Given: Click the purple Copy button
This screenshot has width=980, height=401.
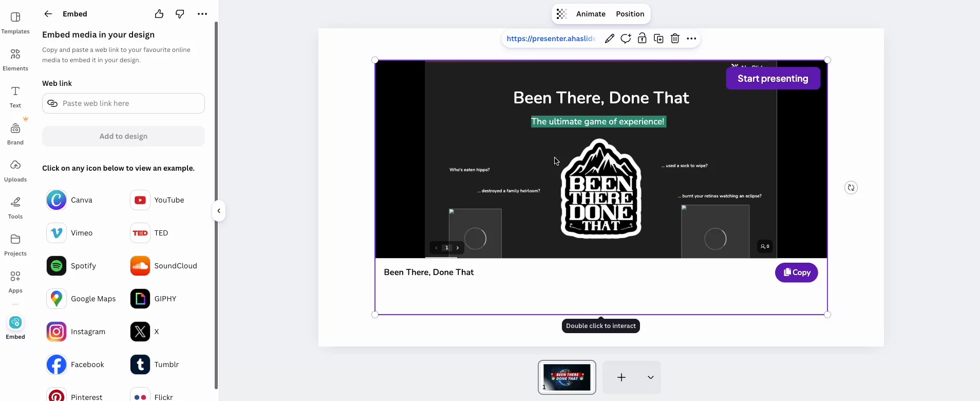Looking at the screenshot, I should (797, 272).
